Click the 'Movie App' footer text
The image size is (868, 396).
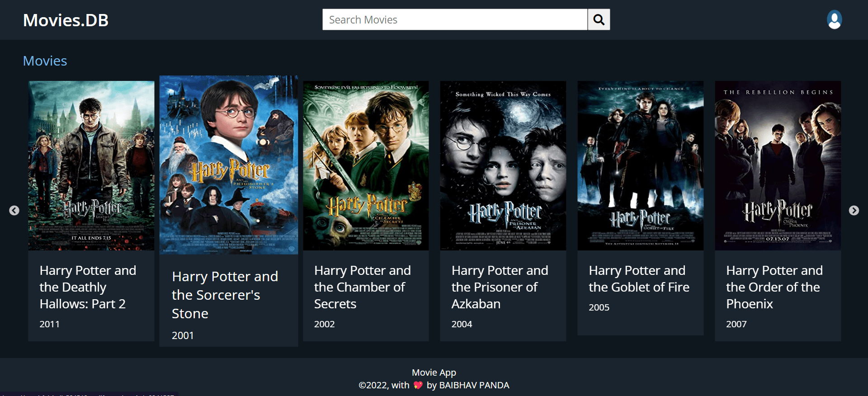point(434,372)
